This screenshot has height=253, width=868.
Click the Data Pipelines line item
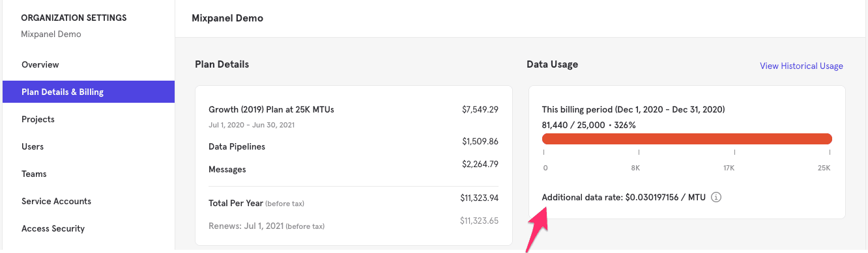click(237, 146)
